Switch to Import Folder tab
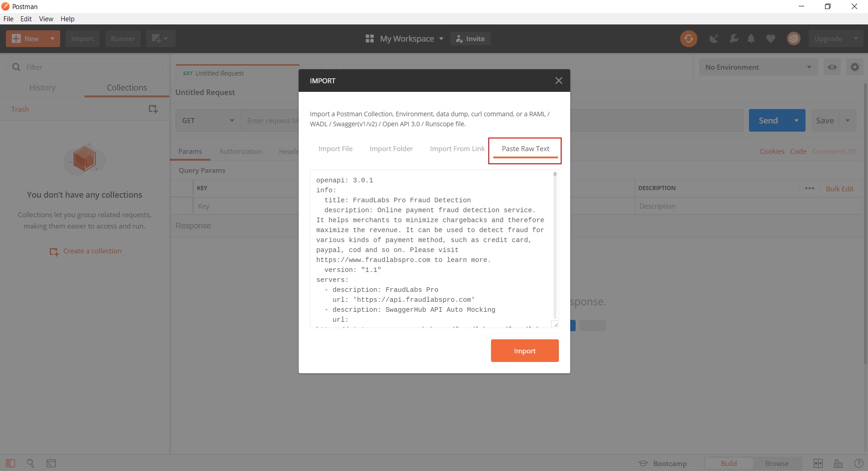The image size is (868, 471). 391,149
